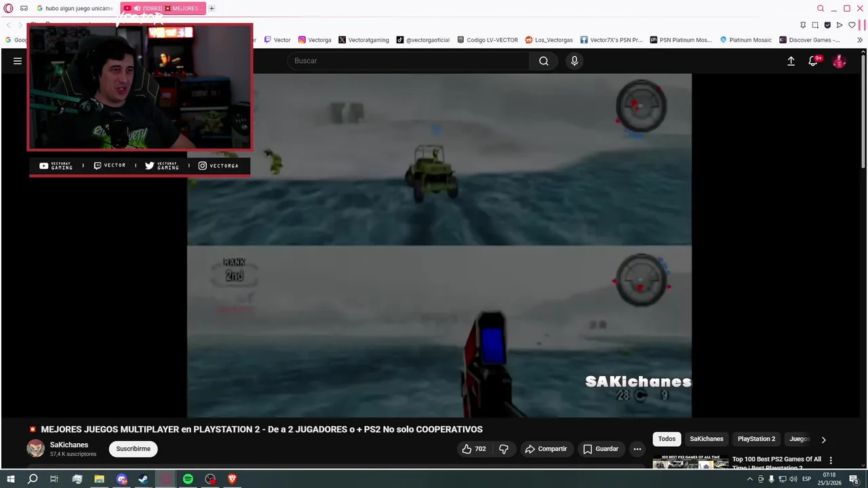
Task: Open a new browser tab
Action: pos(212,8)
